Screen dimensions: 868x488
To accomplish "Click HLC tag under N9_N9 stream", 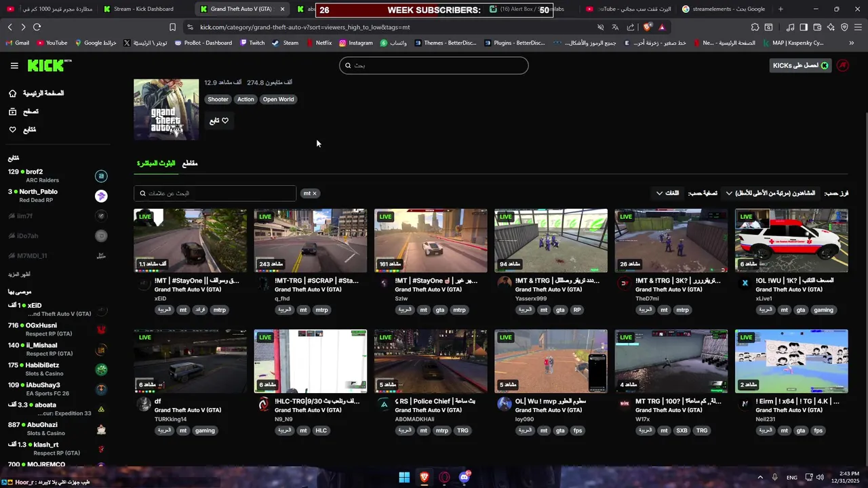I will (x=321, y=430).
